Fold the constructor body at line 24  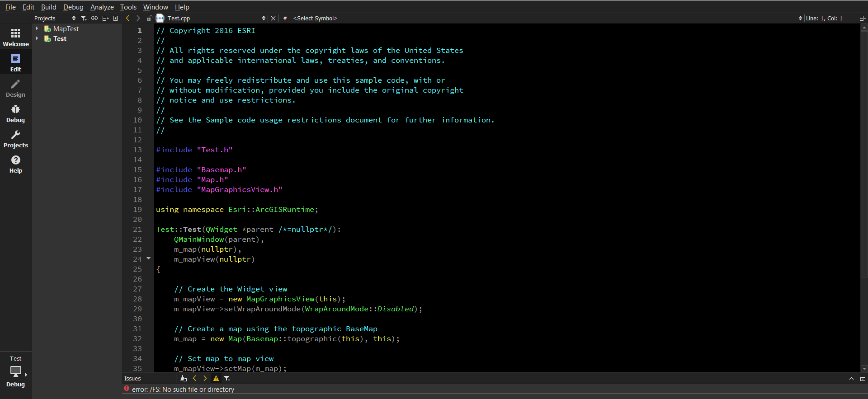(148, 258)
